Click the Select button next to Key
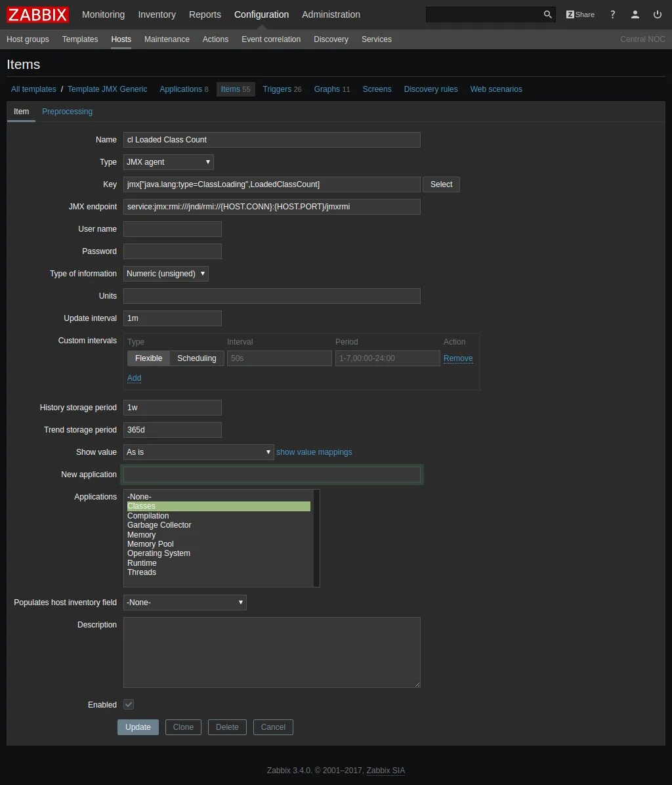This screenshot has height=785, width=672. [442, 184]
